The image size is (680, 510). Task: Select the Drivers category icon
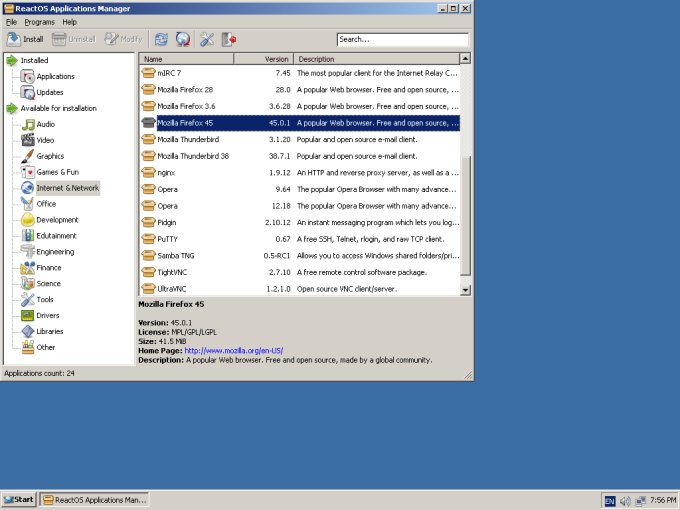pos(28,315)
